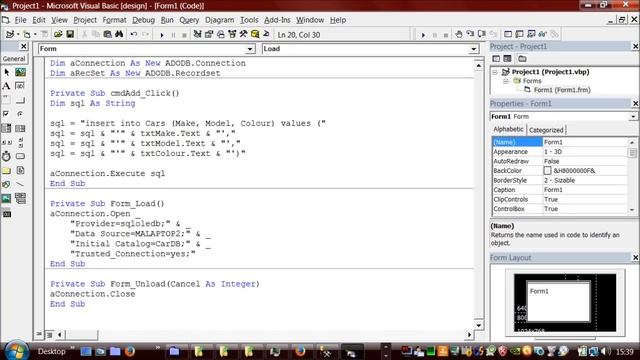Open the Load procedure dropdown

pos(473,49)
